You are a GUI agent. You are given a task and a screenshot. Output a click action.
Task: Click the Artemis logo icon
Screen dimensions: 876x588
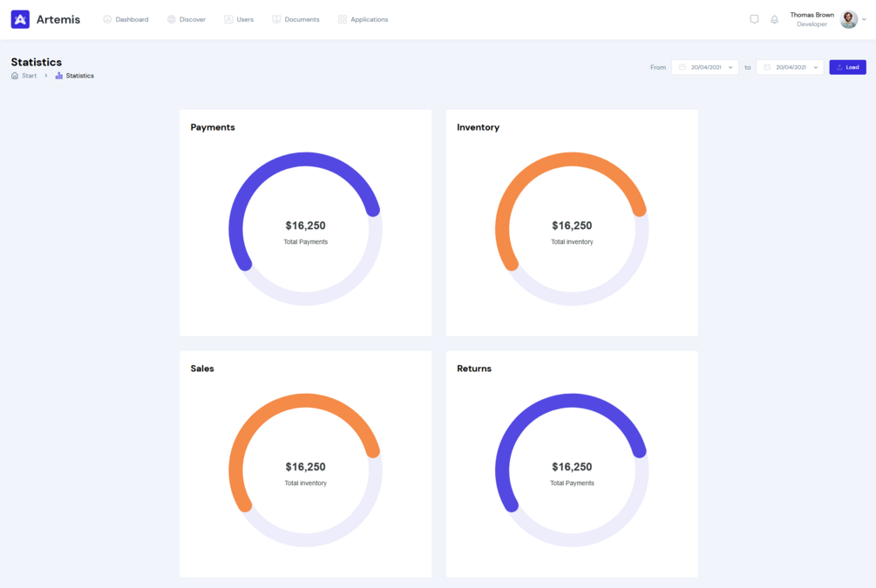pos(20,19)
